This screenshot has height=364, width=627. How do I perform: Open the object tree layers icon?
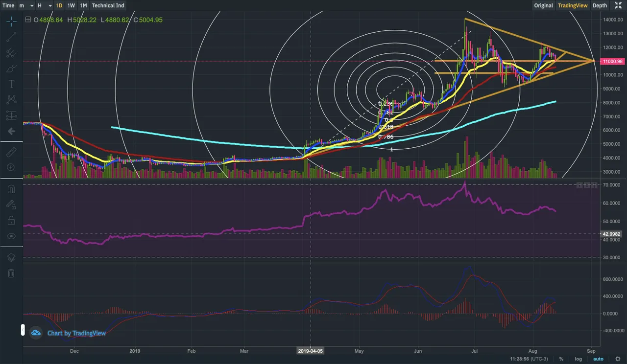pos(11,257)
